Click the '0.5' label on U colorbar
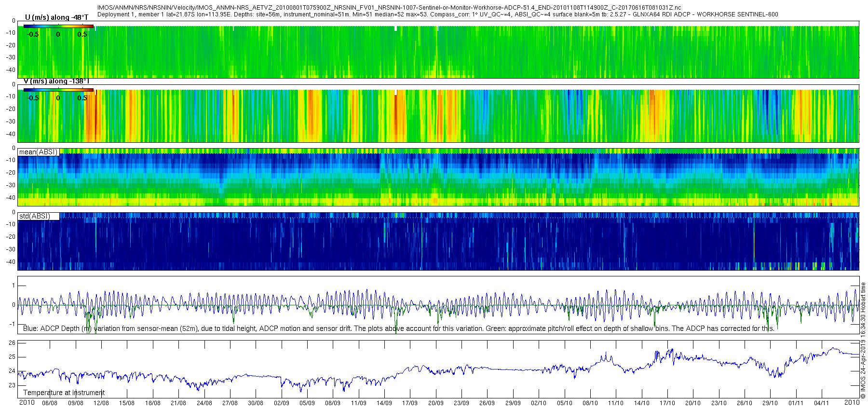Viewport: 868px width, 410px height. [x=82, y=34]
